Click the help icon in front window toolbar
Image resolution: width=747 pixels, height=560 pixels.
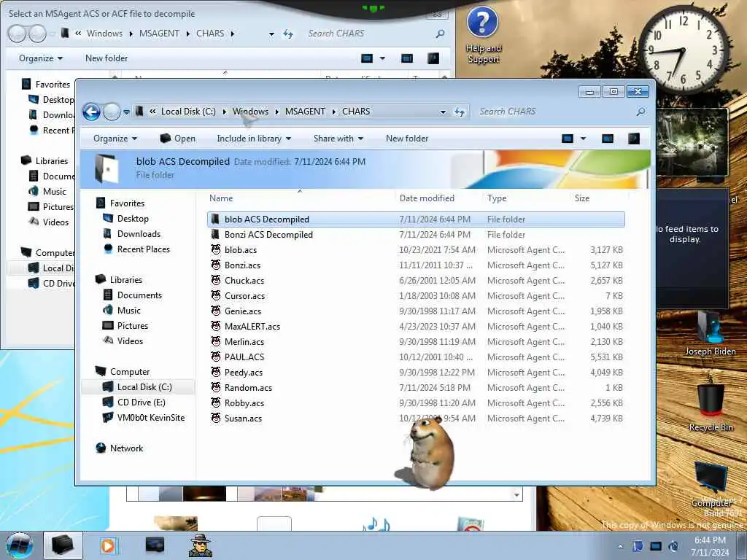point(634,139)
